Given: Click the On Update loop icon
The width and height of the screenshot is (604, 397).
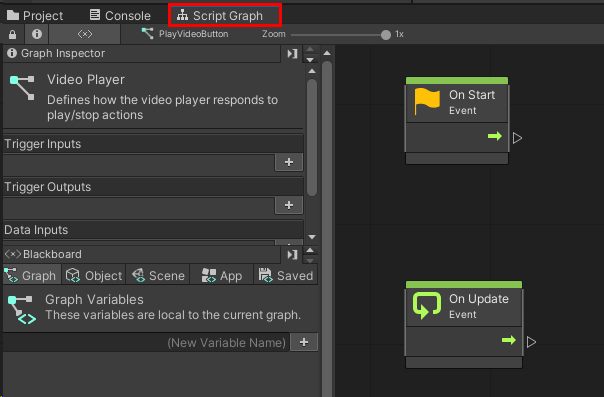Looking at the screenshot, I should pyautogui.click(x=427, y=306).
